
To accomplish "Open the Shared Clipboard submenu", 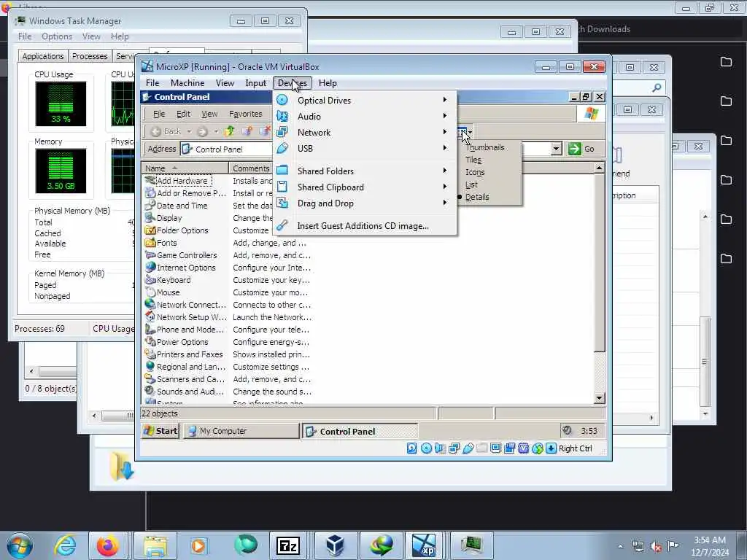I will click(365, 187).
